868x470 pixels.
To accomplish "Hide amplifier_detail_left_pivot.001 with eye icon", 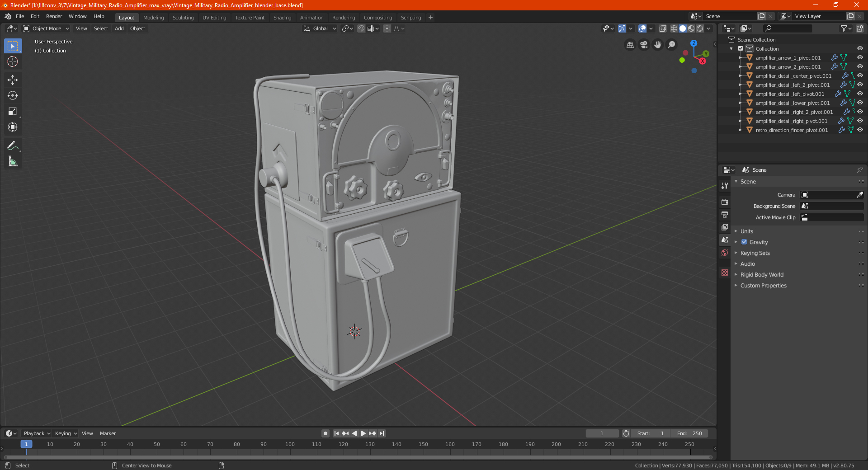I will click(860, 94).
